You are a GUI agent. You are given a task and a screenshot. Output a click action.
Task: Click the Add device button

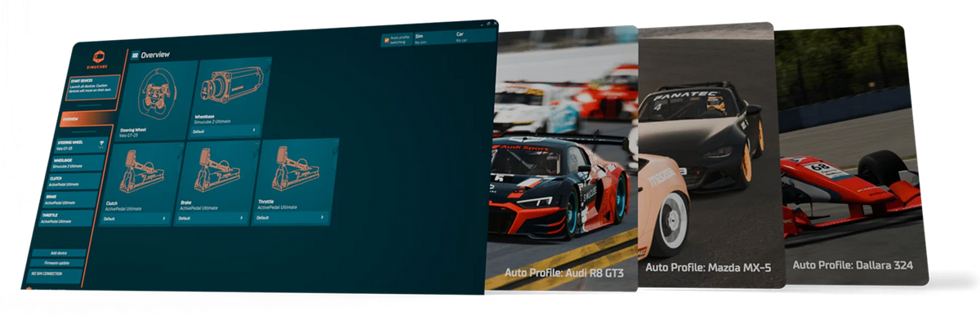[x=59, y=254]
